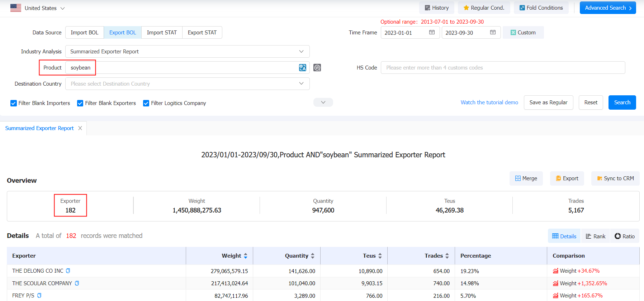Screen dimensions: 644x301
Task: Open the country selector chevron beside United States
Action: click(62, 8)
